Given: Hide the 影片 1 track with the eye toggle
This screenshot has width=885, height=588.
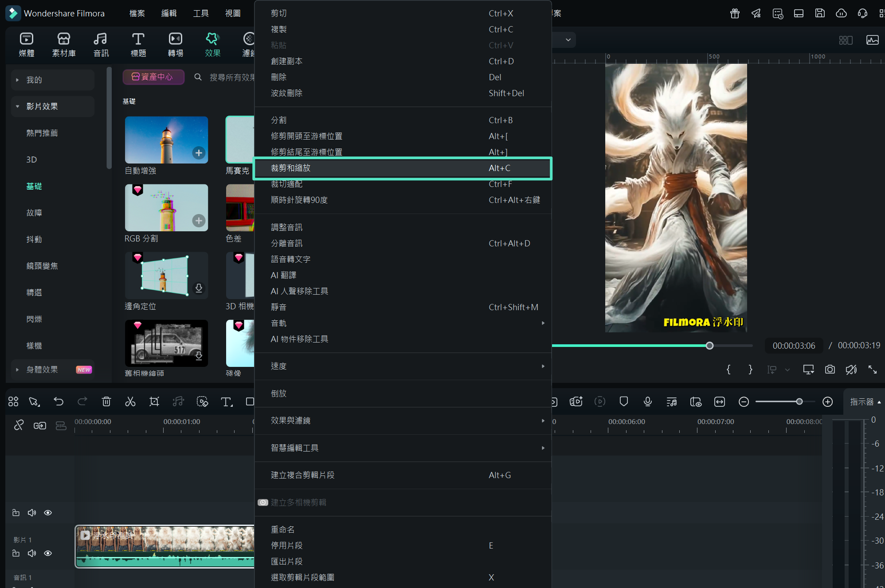Looking at the screenshot, I should pos(48,553).
